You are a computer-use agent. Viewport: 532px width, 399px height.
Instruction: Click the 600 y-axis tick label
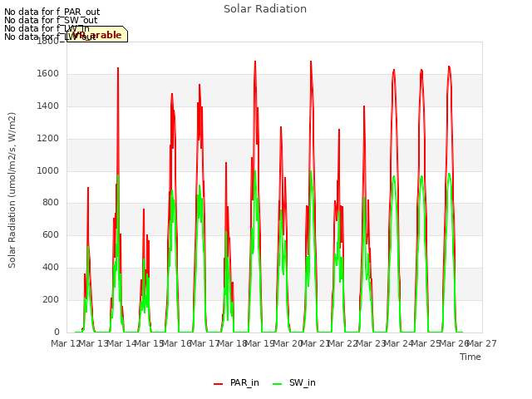(51, 235)
